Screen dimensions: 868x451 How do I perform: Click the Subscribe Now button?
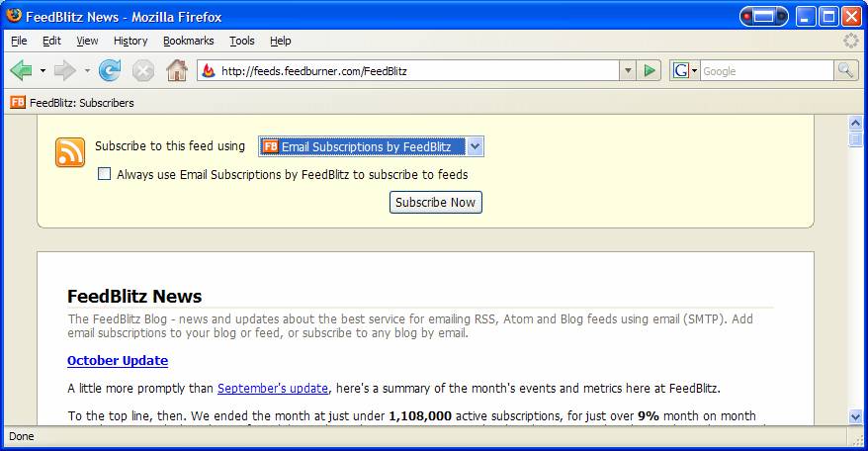[x=436, y=202]
